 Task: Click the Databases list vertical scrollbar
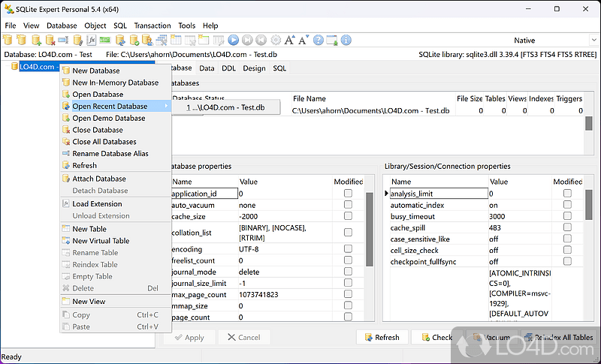589,122
